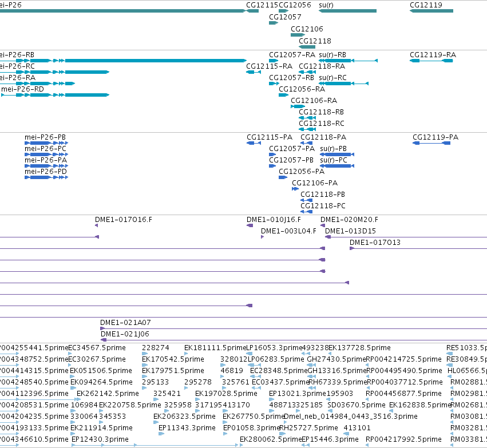Select CG12118-RA transcript label
Screen dimensions: 487x448
322,66
